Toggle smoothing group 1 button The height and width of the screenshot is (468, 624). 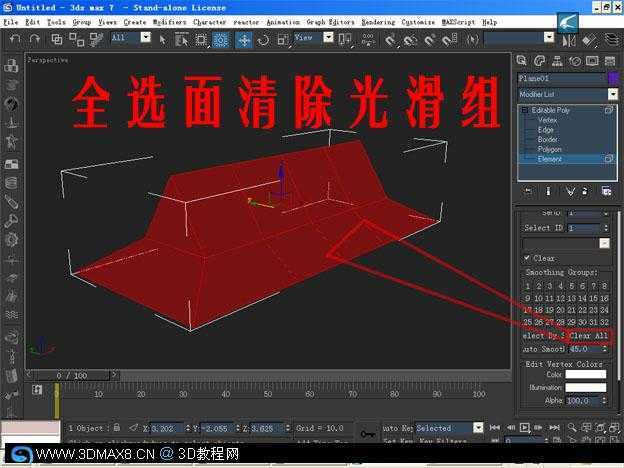pos(528,286)
